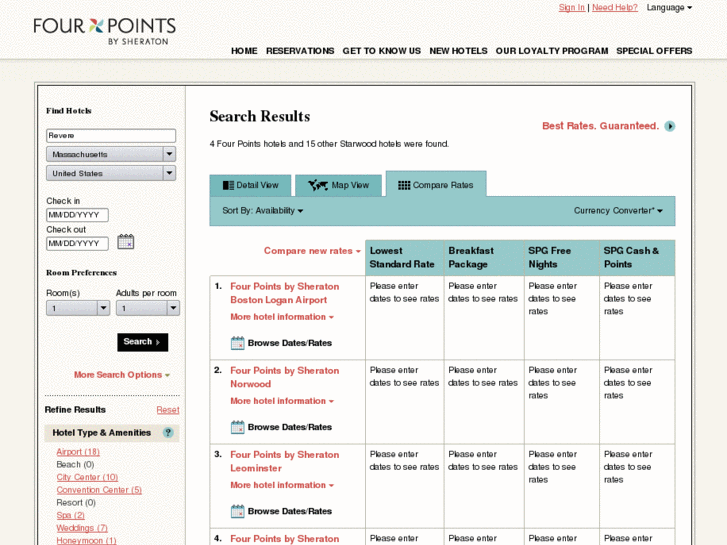The image size is (727, 545).
Task: Switch to Detail View tab
Action: (x=250, y=186)
